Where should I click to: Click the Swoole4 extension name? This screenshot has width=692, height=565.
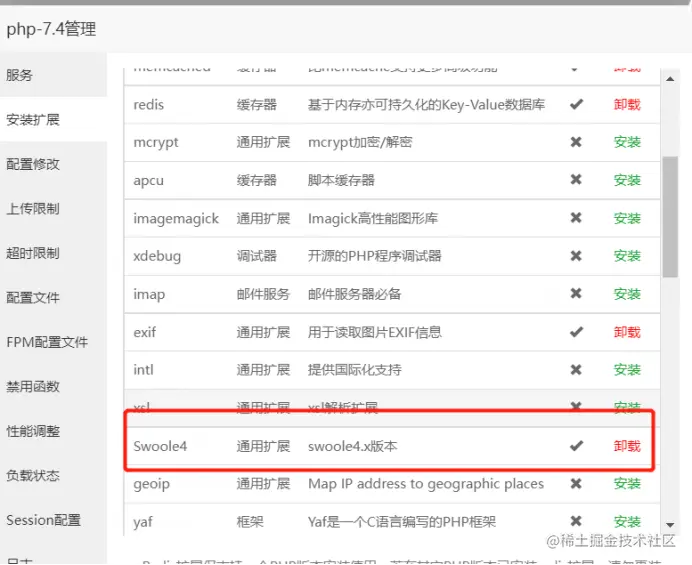click(x=160, y=446)
